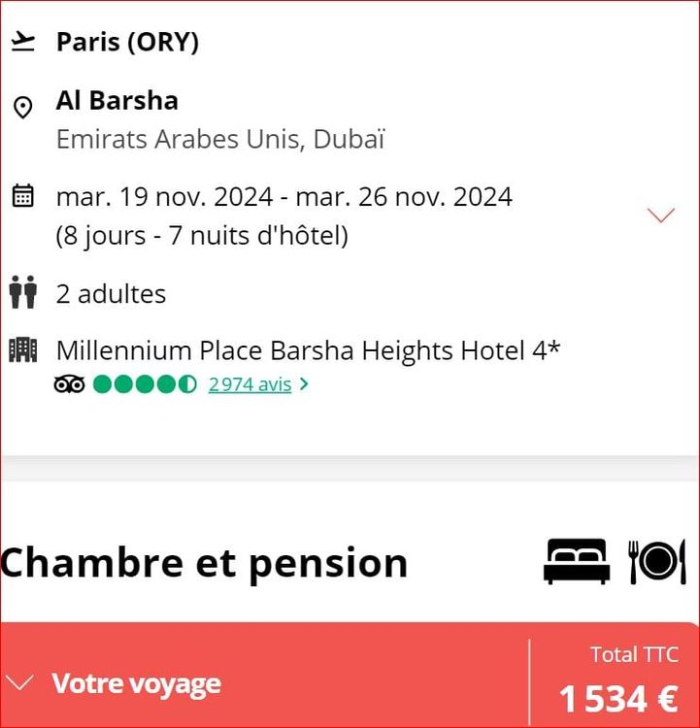The height and width of the screenshot is (728, 700).
Task: Click the calendar icon beside dates
Action: pos(22,195)
